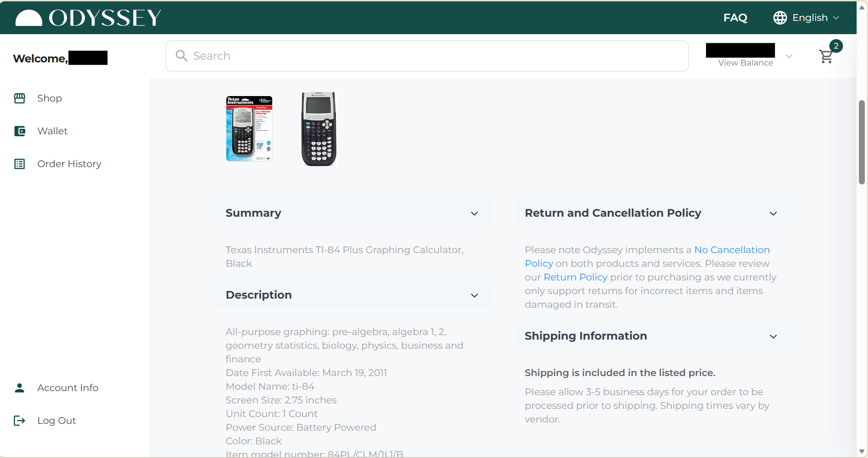868x458 pixels.
Task: Click View Balance link
Action: 746,63
